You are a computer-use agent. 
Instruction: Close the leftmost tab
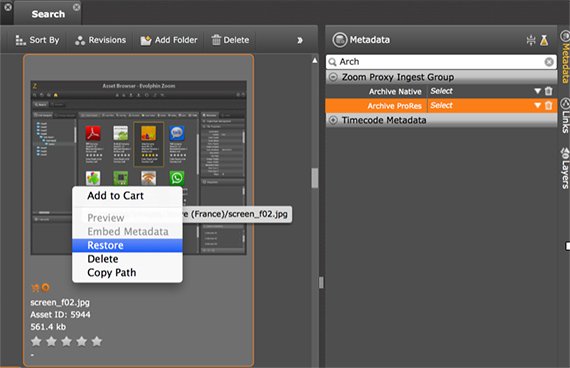[8, 7]
